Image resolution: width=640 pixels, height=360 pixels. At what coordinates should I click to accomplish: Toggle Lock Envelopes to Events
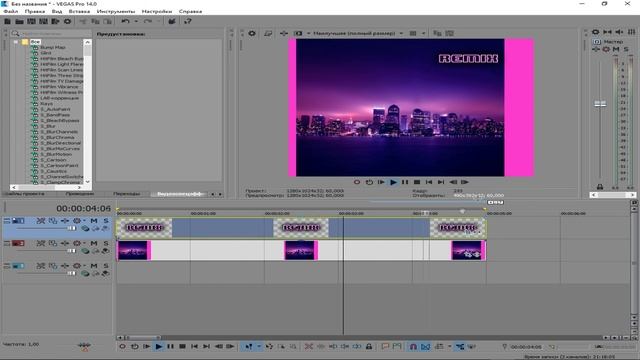tap(460, 347)
